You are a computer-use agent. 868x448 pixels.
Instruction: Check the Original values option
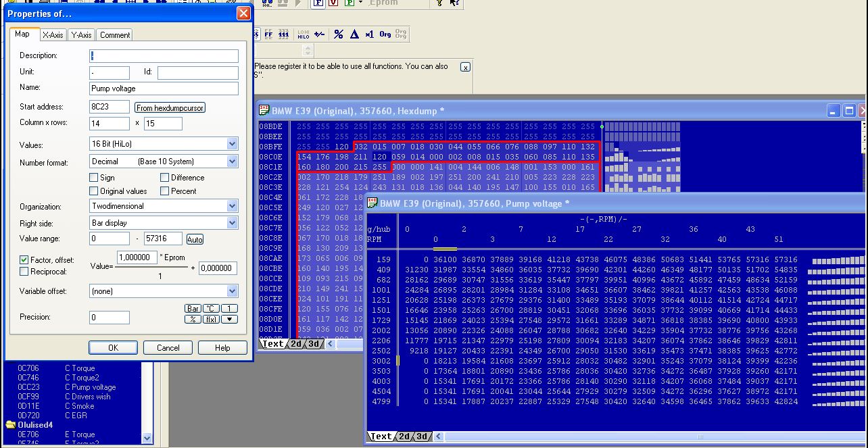94,191
